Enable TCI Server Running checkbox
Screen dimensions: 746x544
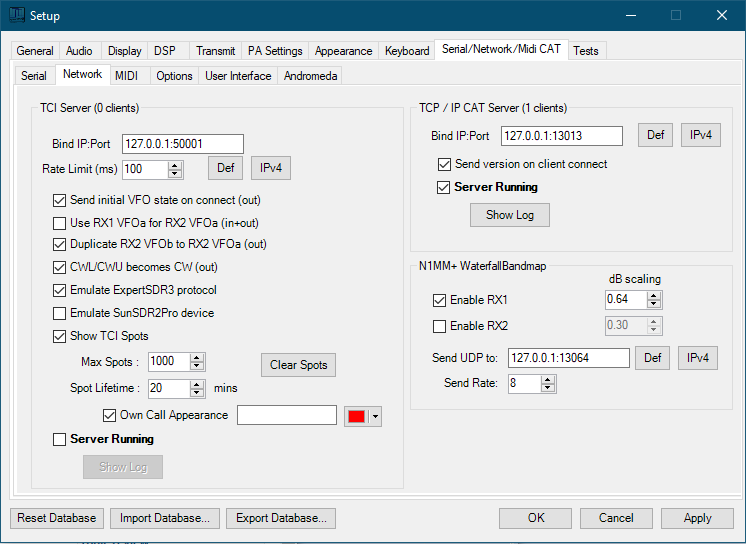[x=59, y=439]
